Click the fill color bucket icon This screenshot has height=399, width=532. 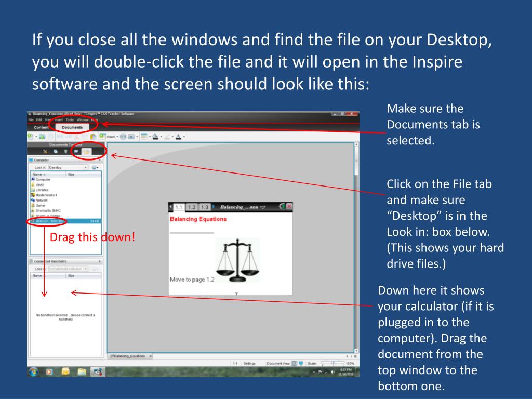point(155,137)
